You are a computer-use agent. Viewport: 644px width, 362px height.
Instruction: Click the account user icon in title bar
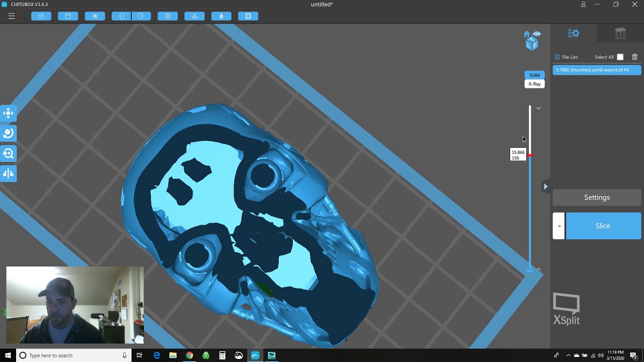point(583,5)
